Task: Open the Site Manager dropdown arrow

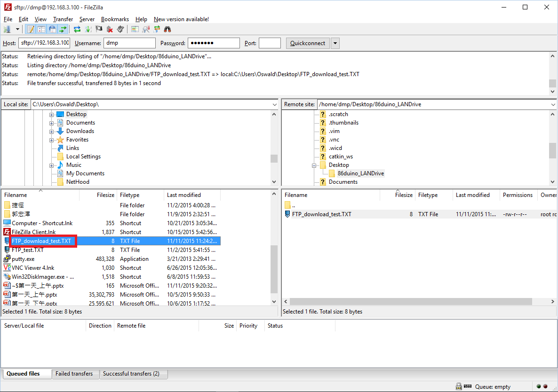Action: [x=17, y=29]
